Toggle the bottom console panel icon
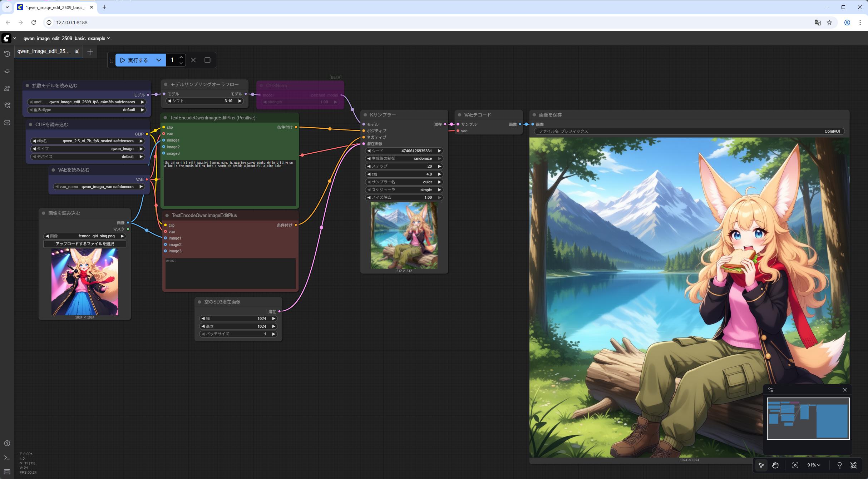This screenshot has height=479, width=868. tap(7, 458)
